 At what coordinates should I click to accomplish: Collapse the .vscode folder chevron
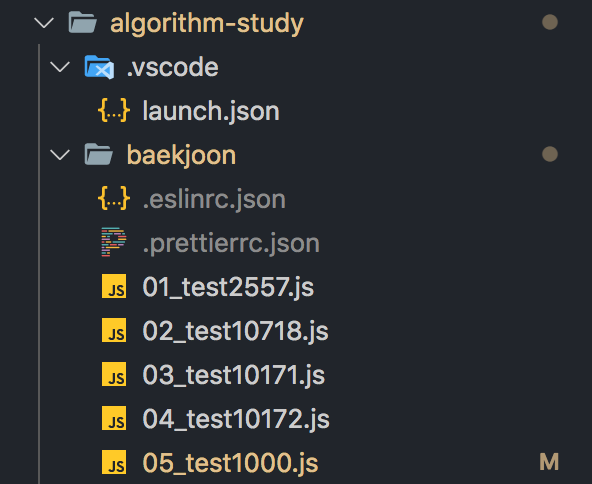[60, 67]
